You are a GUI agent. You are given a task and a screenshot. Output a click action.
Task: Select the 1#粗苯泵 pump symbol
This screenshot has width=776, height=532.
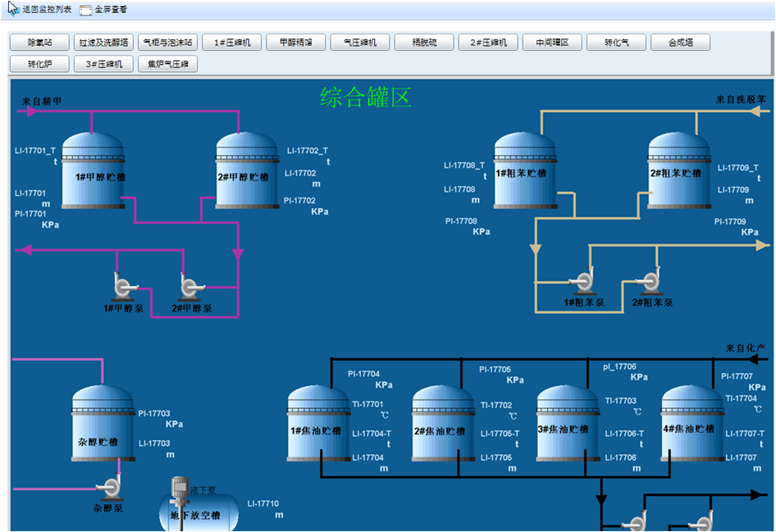pyautogui.click(x=583, y=281)
